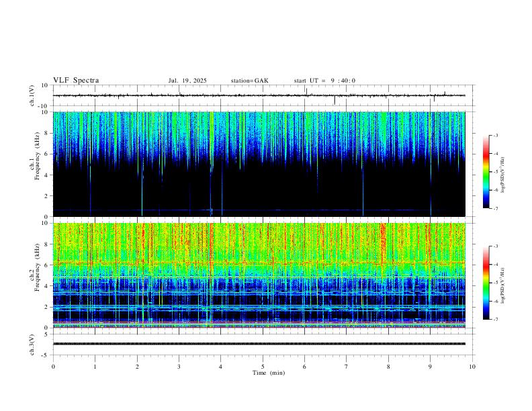Click the 'ch.3(V)' axis label
Image resolution: width=532 pixels, height=411 pixels.
tap(32, 345)
